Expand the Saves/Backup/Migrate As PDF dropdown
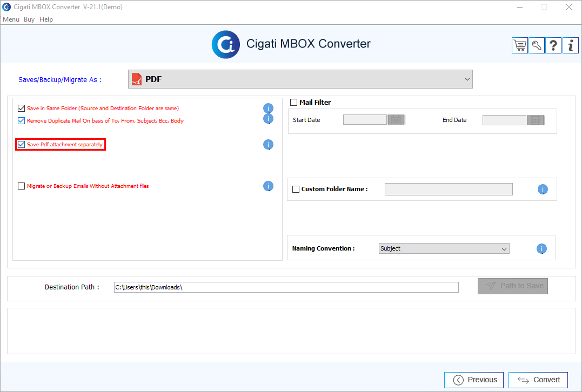Image resolution: width=582 pixels, height=392 pixels. [x=300, y=79]
